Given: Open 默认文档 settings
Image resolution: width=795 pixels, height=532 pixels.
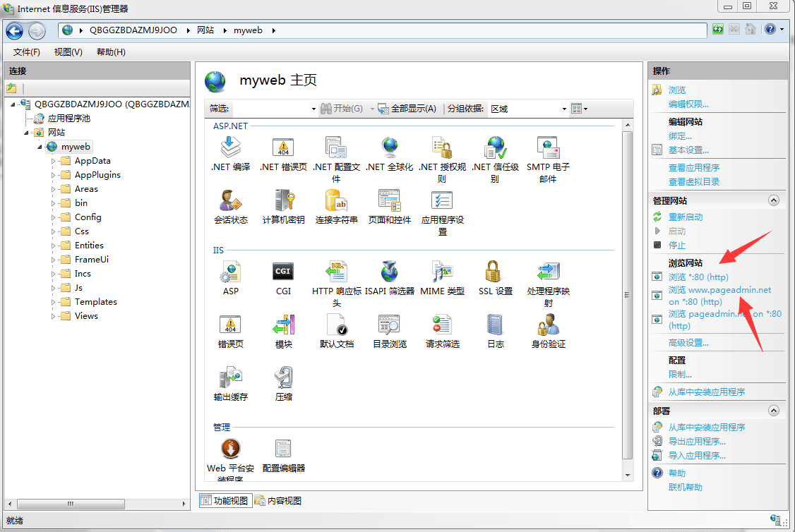Looking at the screenshot, I should [x=337, y=330].
